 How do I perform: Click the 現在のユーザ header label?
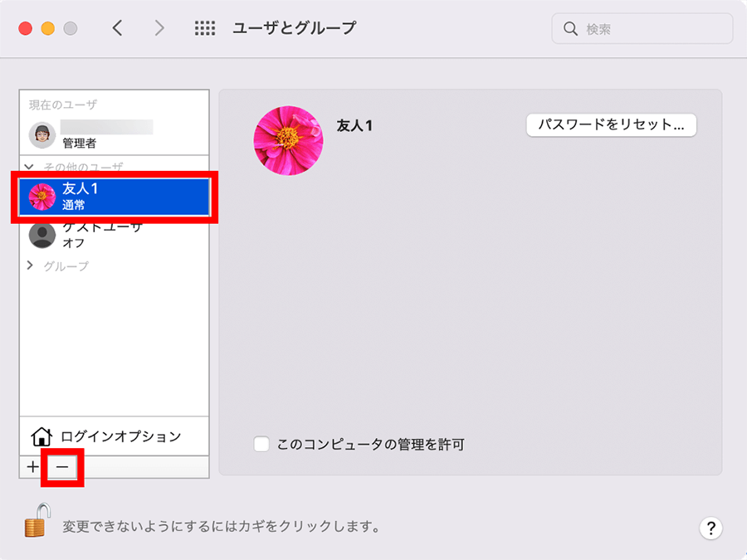pyautogui.click(x=63, y=105)
